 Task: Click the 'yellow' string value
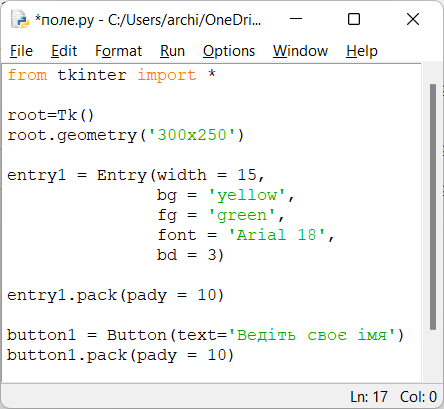(x=247, y=195)
